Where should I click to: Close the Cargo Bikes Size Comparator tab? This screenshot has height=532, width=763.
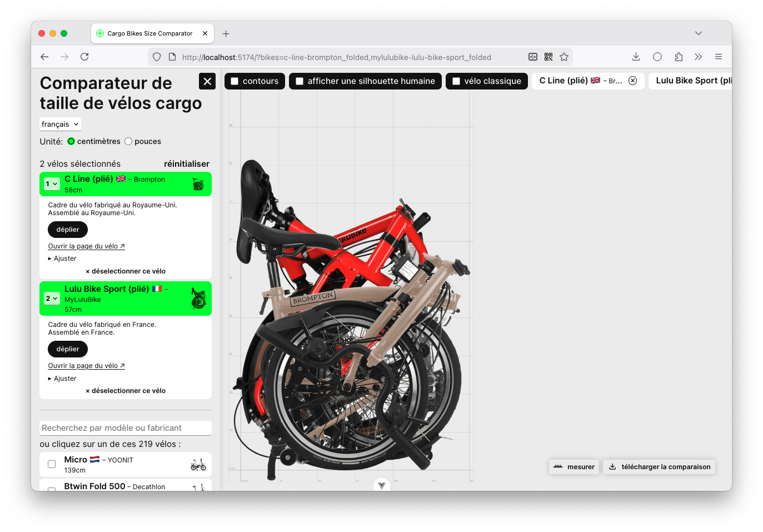205,33
